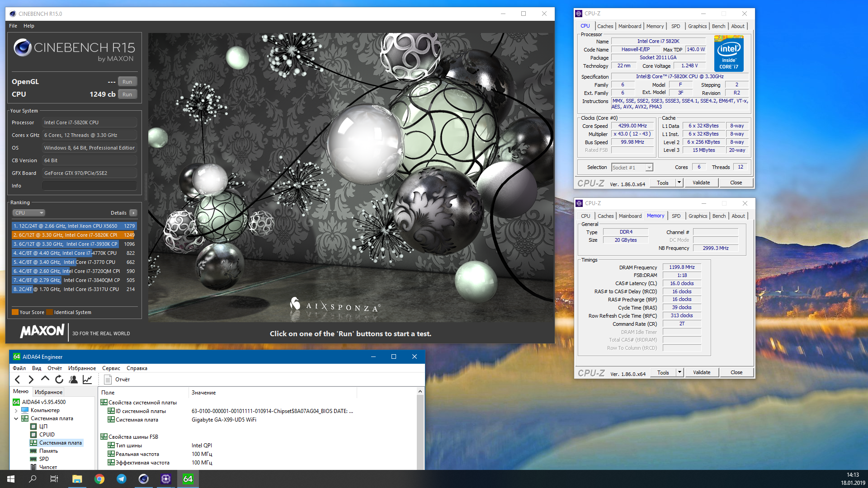Open the Файл menu in AIDA64
Viewport: 868px width, 488px height.
19,368
